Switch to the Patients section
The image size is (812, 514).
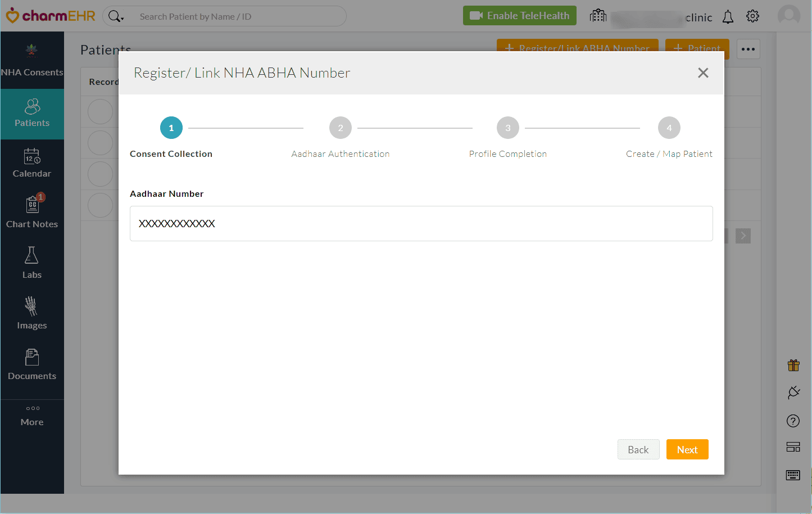click(x=32, y=114)
